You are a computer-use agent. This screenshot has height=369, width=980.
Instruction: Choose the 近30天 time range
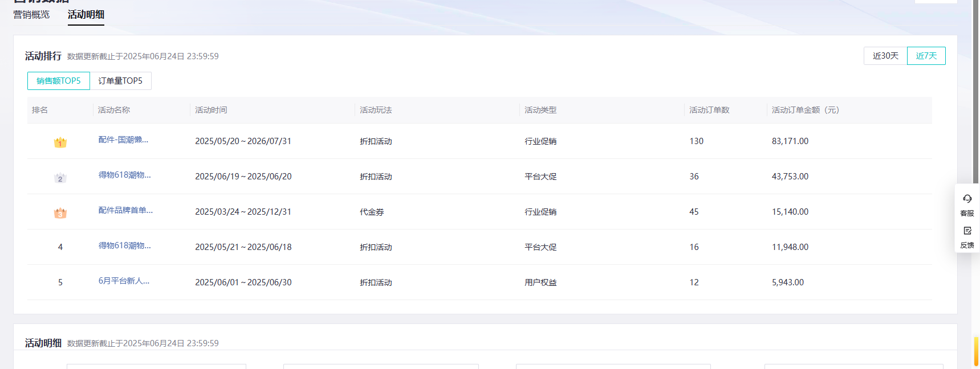[885, 56]
